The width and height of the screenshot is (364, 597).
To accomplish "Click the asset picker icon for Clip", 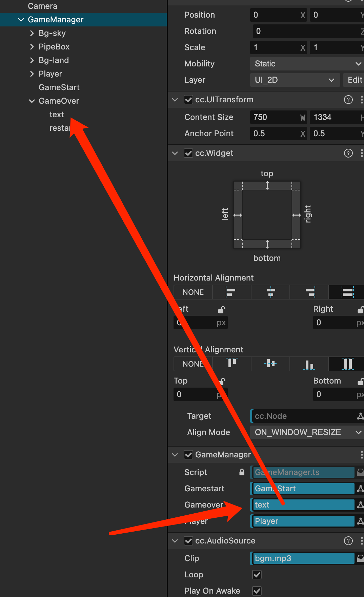I will (x=360, y=558).
